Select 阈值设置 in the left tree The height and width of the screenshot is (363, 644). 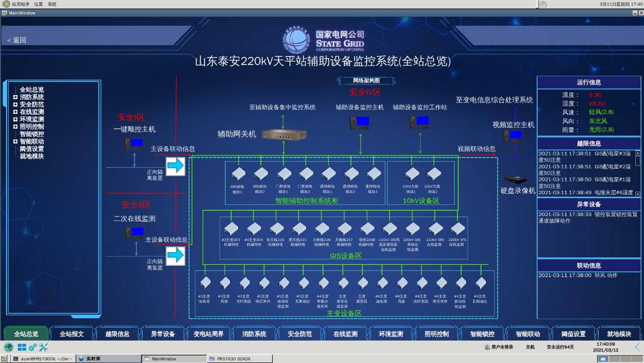click(x=31, y=149)
